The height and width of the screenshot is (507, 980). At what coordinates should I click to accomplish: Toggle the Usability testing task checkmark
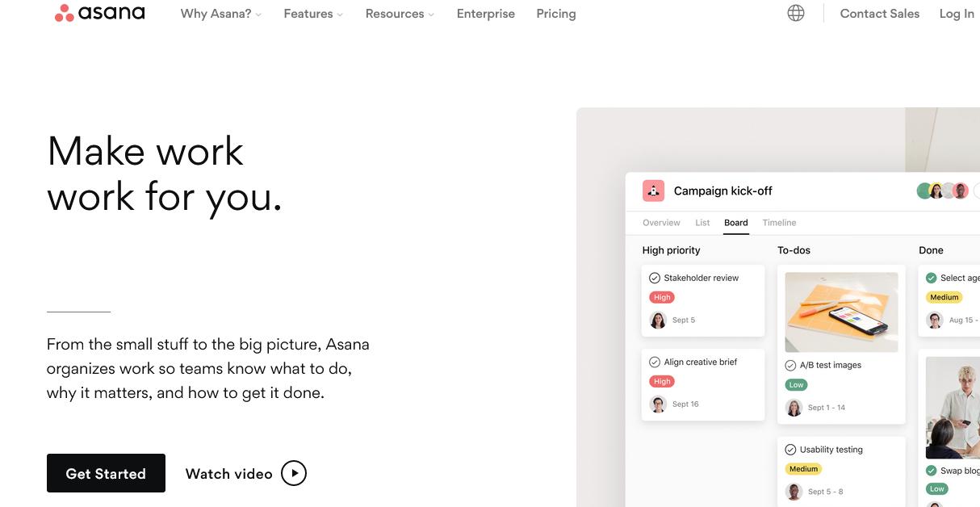point(790,450)
